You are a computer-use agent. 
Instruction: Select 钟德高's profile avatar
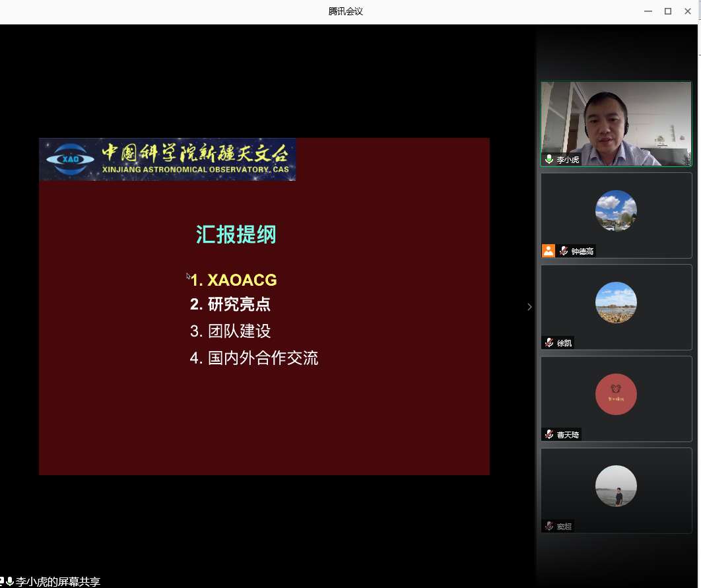click(x=615, y=211)
